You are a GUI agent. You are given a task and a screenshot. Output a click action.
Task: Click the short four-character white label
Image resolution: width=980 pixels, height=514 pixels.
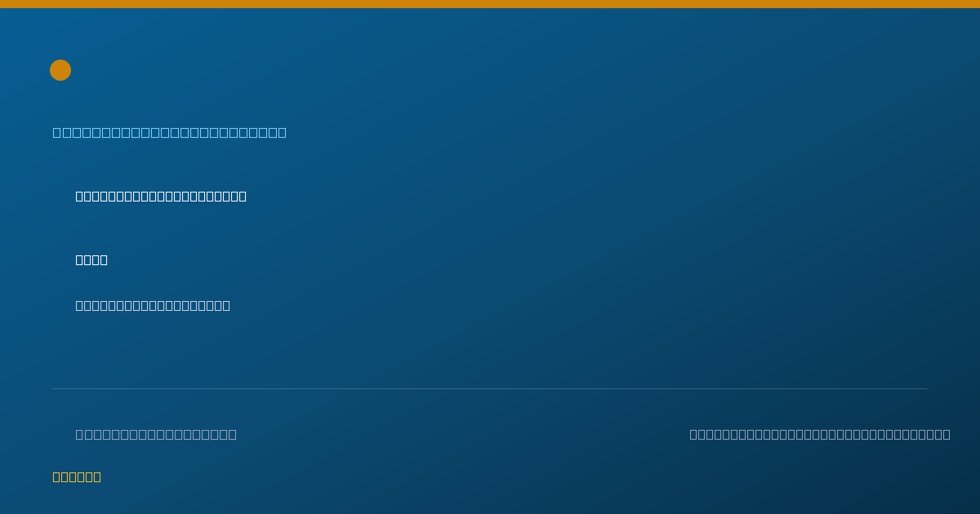tap(91, 259)
